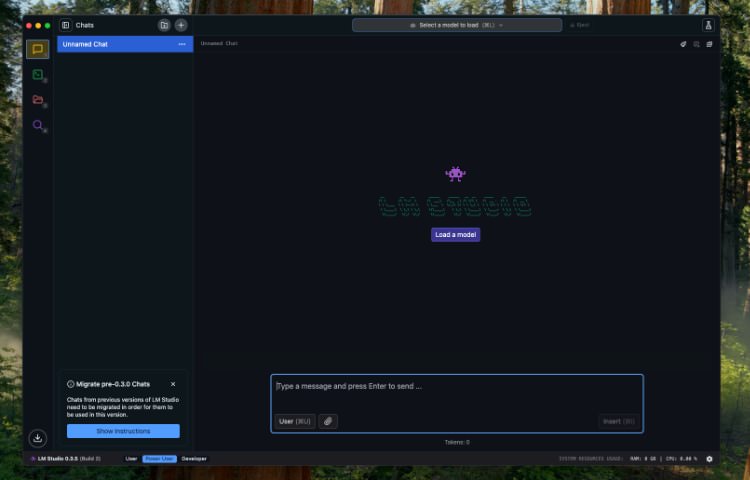Image resolution: width=750 pixels, height=480 pixels.
Task: Open the Downloads icon at sidebar bottom
Action: [38, 438]
